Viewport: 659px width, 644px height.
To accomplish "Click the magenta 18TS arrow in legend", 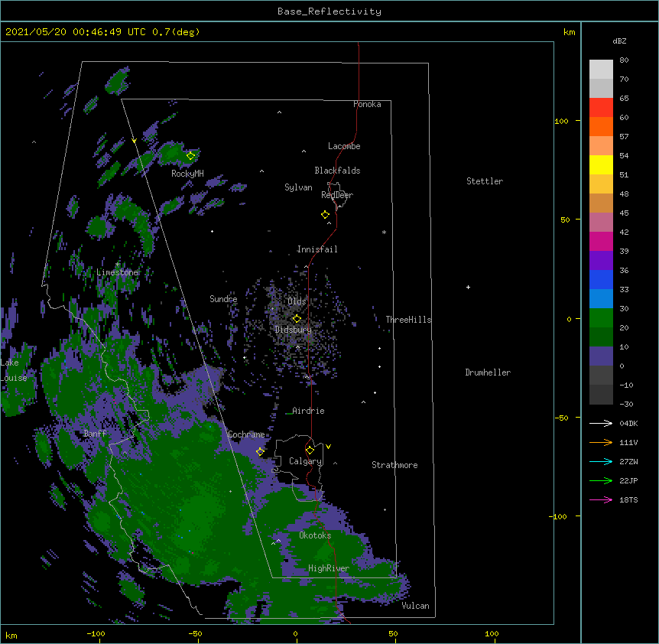I will 601,499.
